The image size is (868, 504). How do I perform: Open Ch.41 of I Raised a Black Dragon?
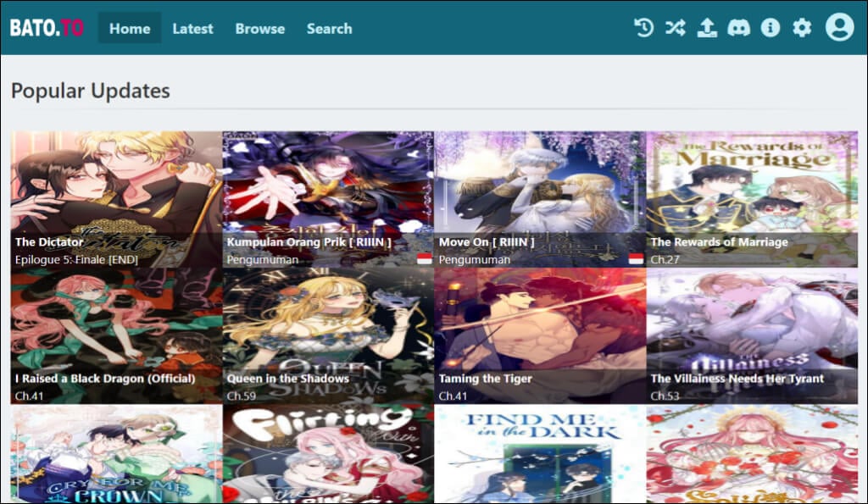coord(29,396)
